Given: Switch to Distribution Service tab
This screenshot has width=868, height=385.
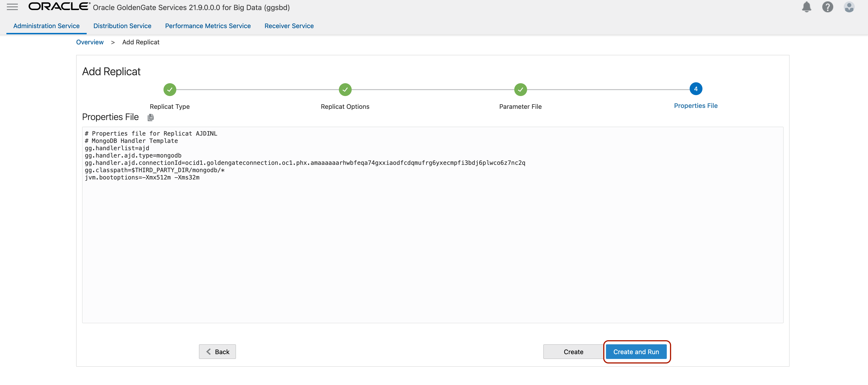Looking at the screenshot, I should coord(122,26).
